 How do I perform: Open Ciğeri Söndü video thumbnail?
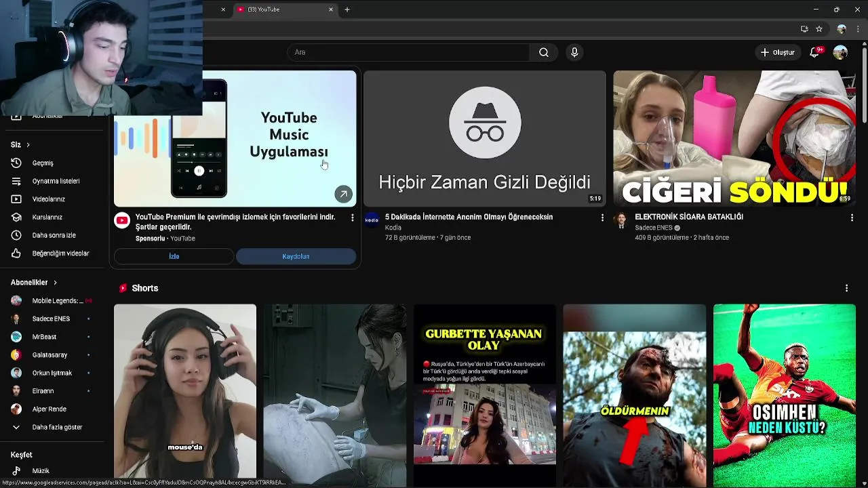(734, 138)
